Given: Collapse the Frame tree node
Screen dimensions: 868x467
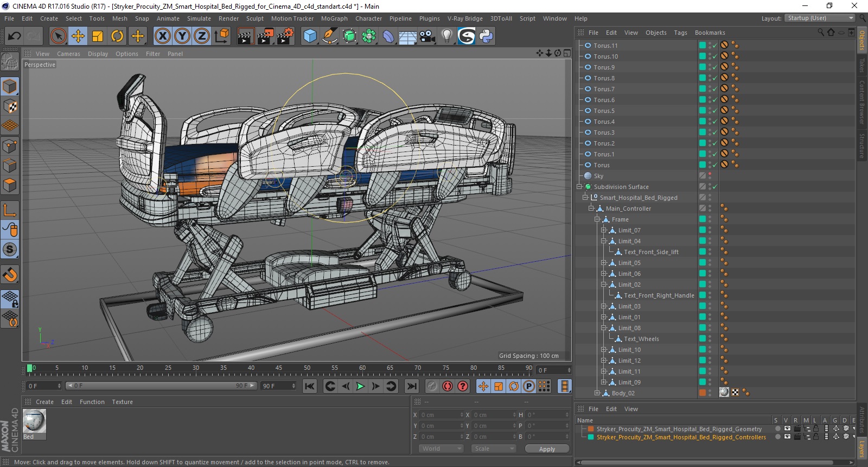Looking at the screenshot, I should 597,219.
